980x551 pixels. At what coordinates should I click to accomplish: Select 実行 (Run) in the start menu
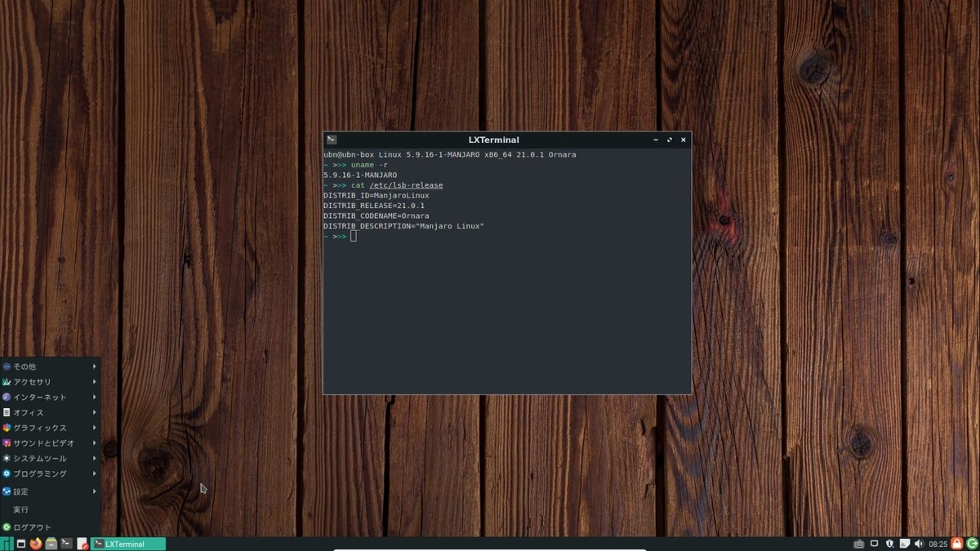point(50,509)
